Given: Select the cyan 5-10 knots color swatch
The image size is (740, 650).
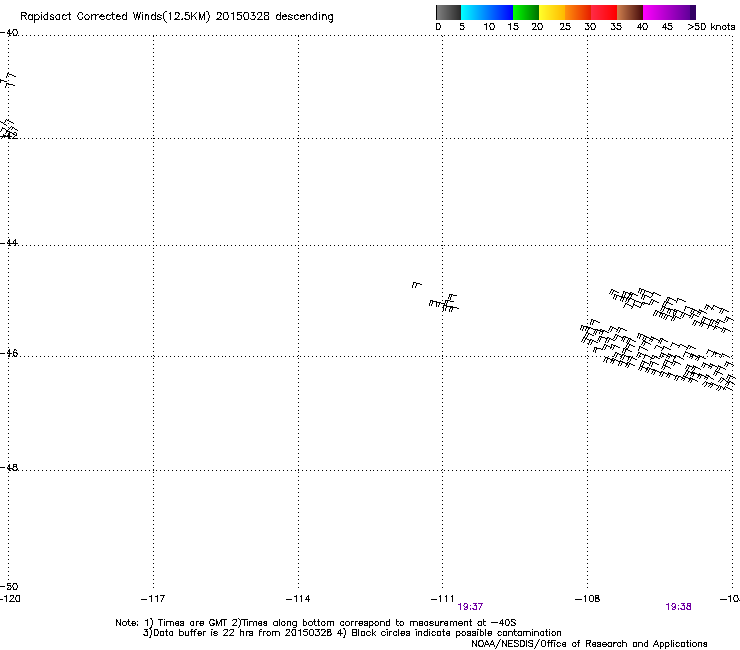Looking at the screenshot, I should (x=474, y=12).
